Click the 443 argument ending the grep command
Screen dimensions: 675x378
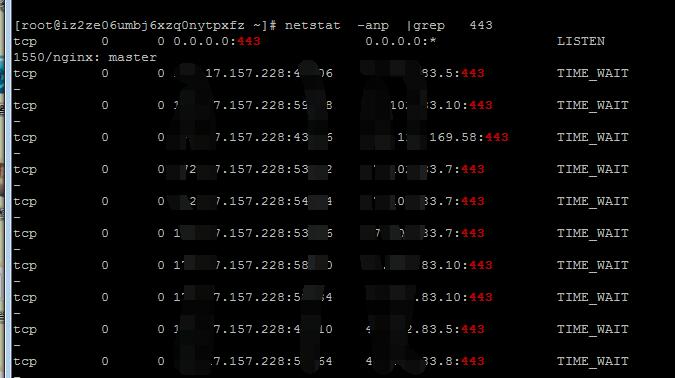481,25
